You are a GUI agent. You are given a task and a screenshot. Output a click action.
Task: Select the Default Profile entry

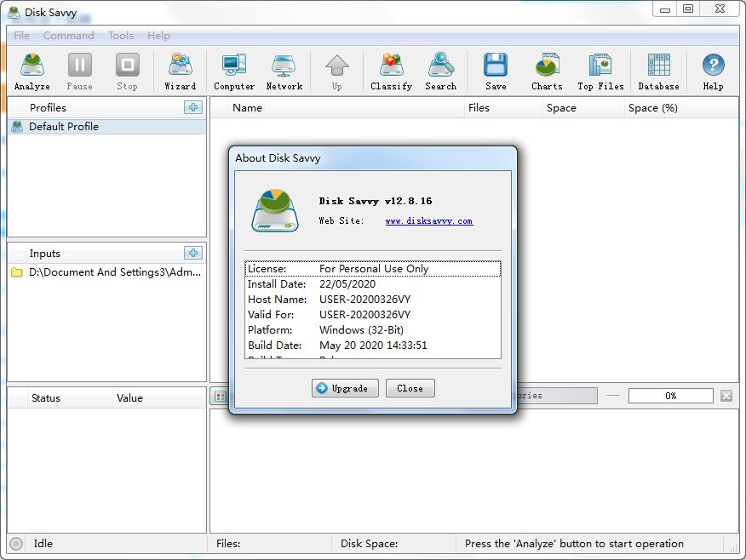coord(64,127)
